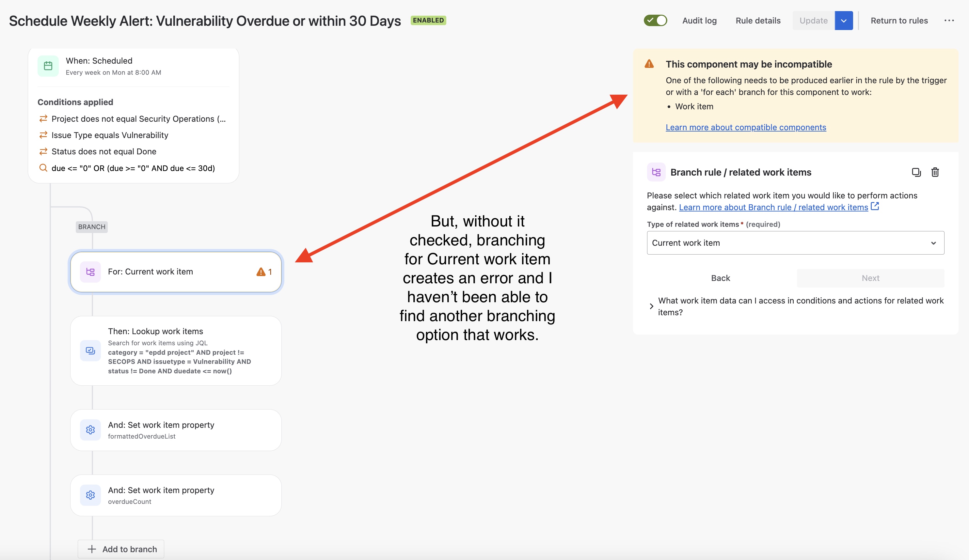Click the gear icon for overdueCount property
This screenshot has width=969, height=560.
point(90,495)
